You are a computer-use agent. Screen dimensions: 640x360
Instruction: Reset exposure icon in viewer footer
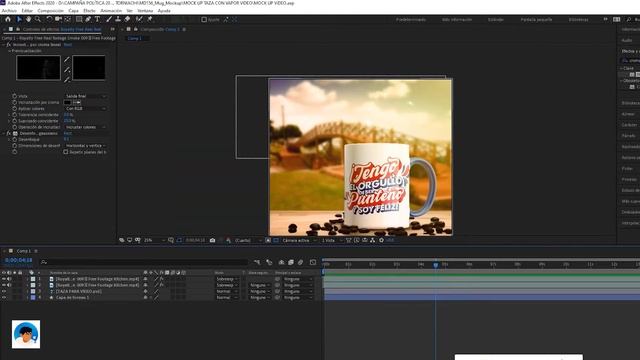click(381, 240)
